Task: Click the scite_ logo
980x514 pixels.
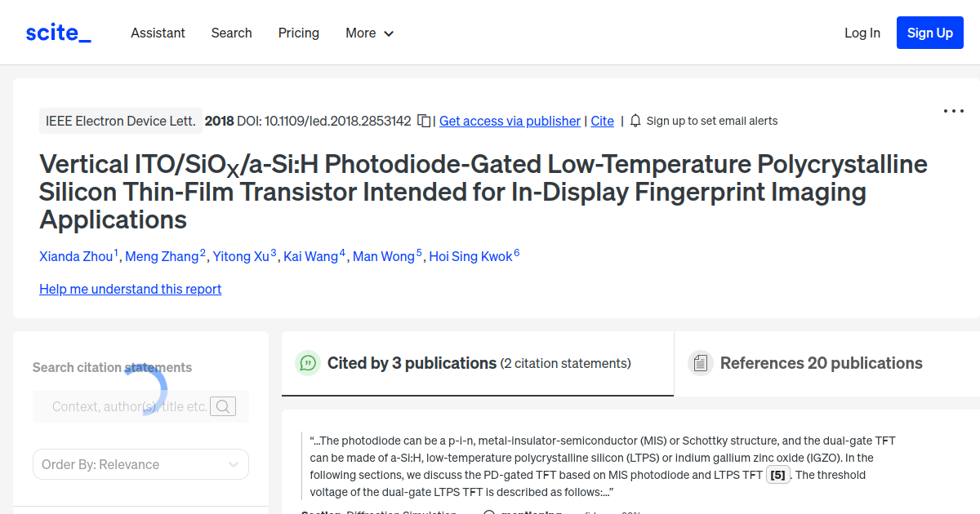Action: (x=57, y=32)
